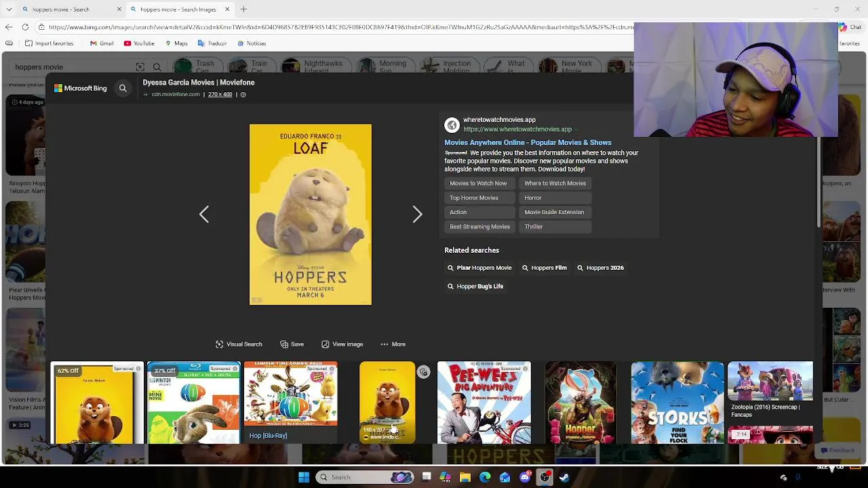Click the Movies to Watch Now chip
Image resolution: width=868 pixels, height=488 pixels.
click(478, 183)
